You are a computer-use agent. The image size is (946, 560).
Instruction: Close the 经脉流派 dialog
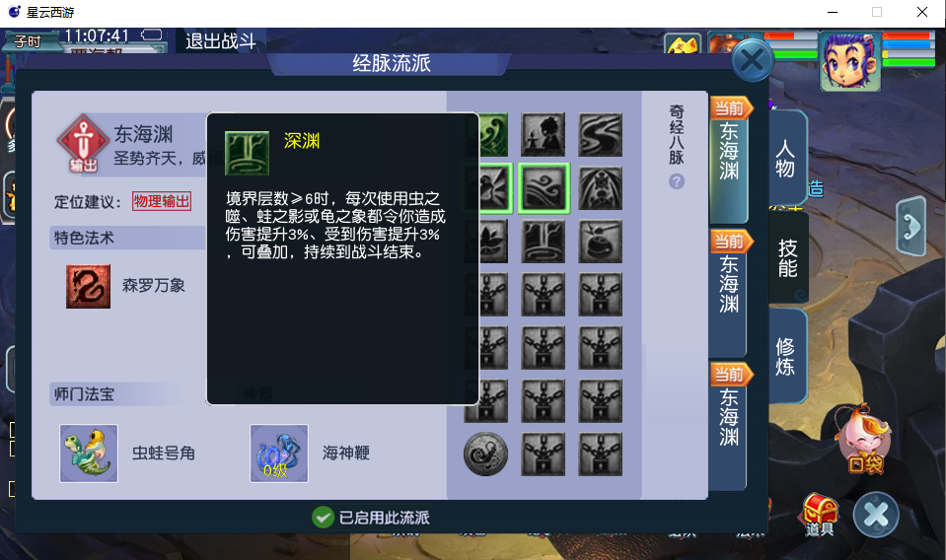click(753, 60)
